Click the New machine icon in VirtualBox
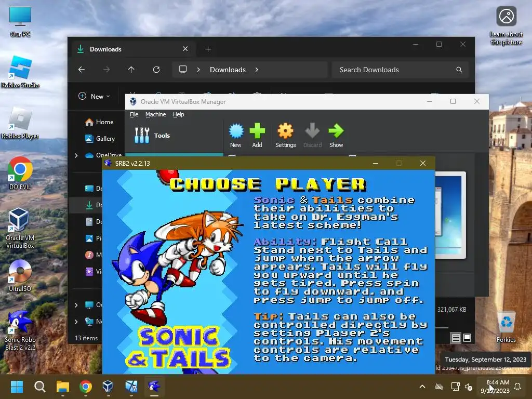Viewport: 532px width, 399px height. coord(236,136)
